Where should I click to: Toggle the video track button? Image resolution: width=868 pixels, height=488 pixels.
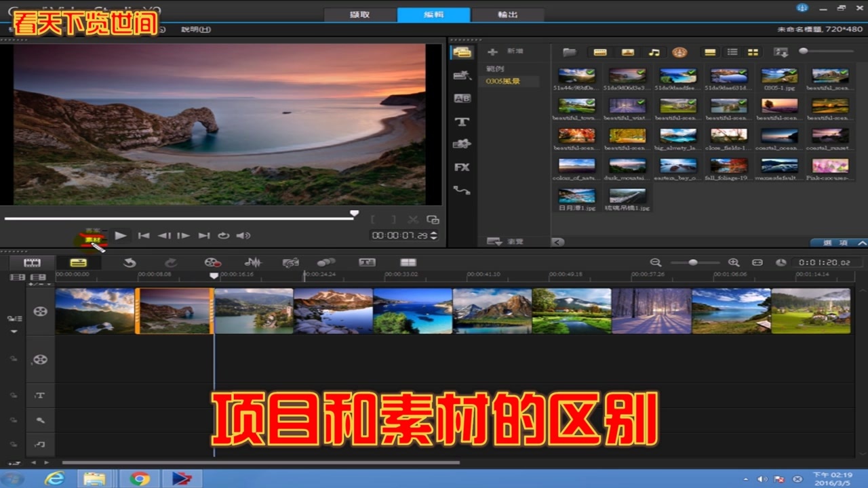click(x=41, y=311)
